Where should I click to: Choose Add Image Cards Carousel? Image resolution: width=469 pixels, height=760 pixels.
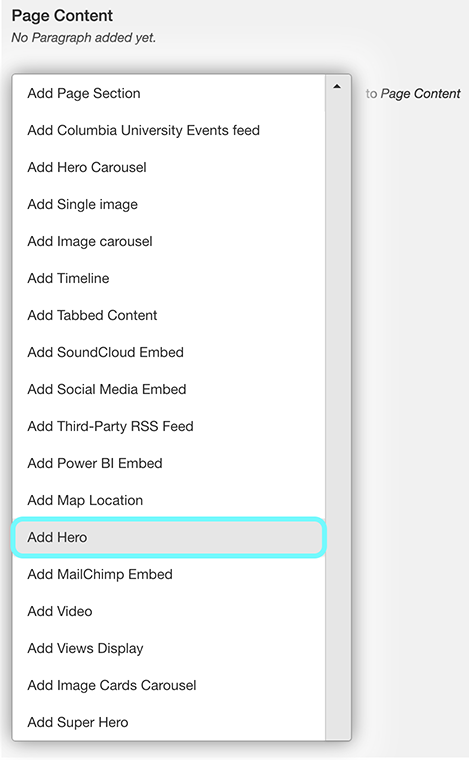pyautogui.click(x=169, y=685)
